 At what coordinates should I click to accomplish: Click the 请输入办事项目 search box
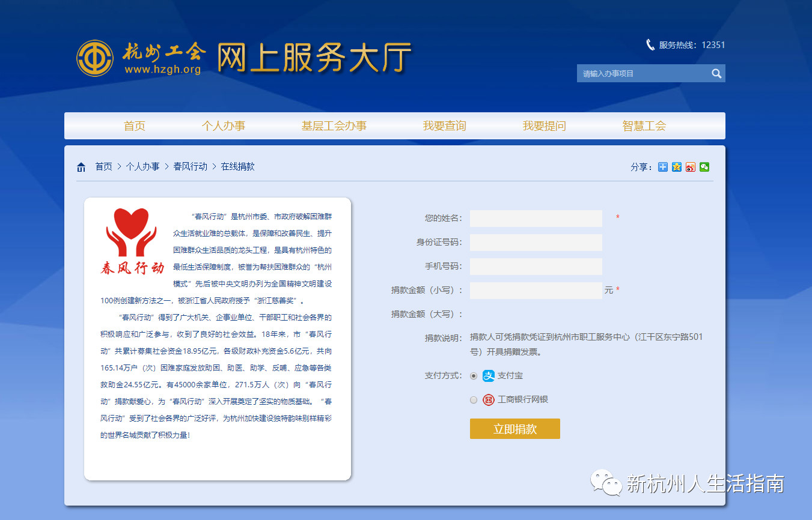tap(642, 73)
